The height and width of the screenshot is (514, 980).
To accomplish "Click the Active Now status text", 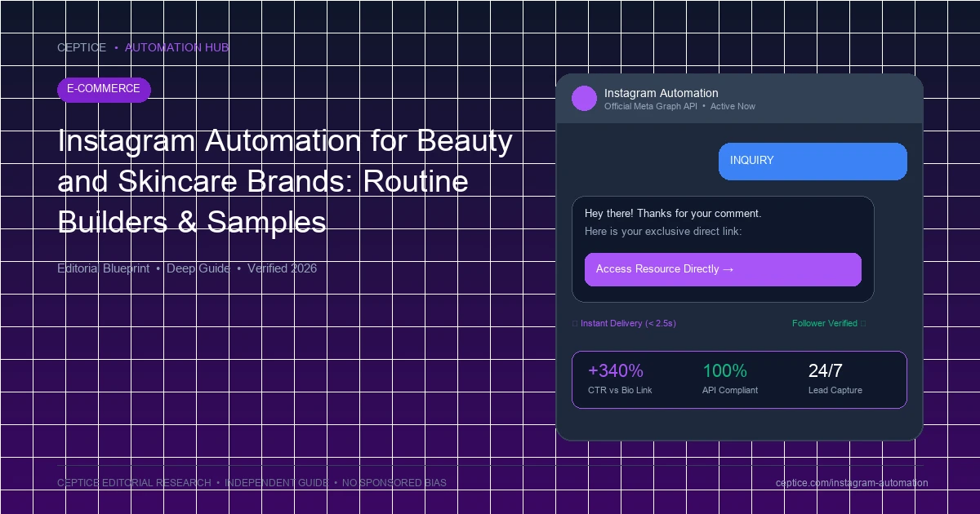I will point(733,107).
